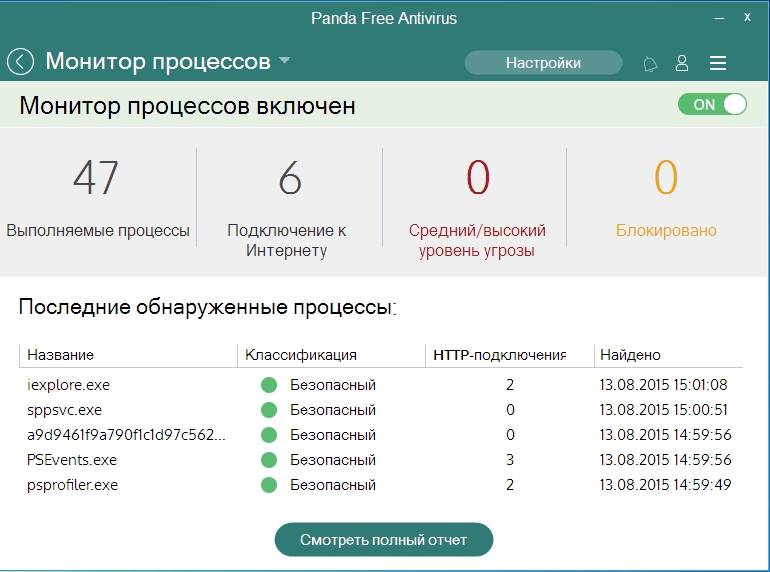
Task: Sort by HTTP-подключения column header
Action: (499, 355)
